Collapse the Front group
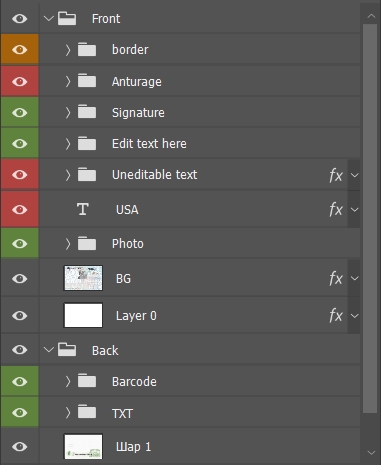This screenshot has width=381, height=465. tap(49, 18)
